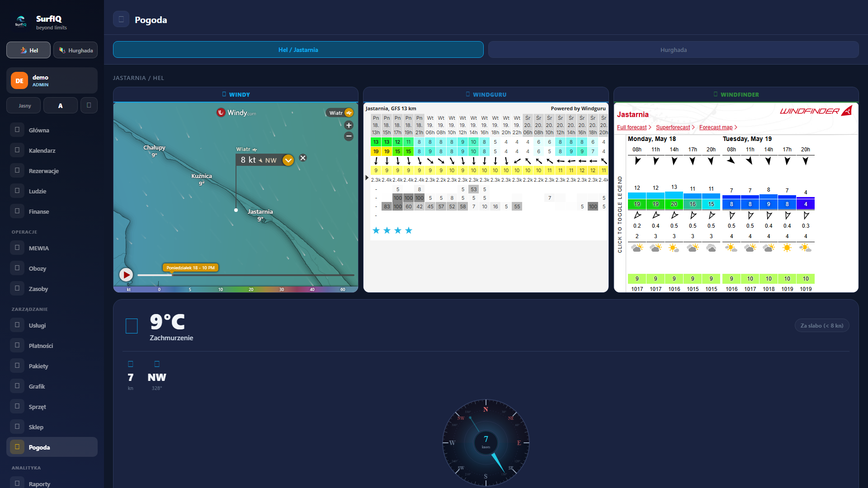Open the Sklep sidebar icon
This screenshot has height=488, width=868.
point(17,427)
